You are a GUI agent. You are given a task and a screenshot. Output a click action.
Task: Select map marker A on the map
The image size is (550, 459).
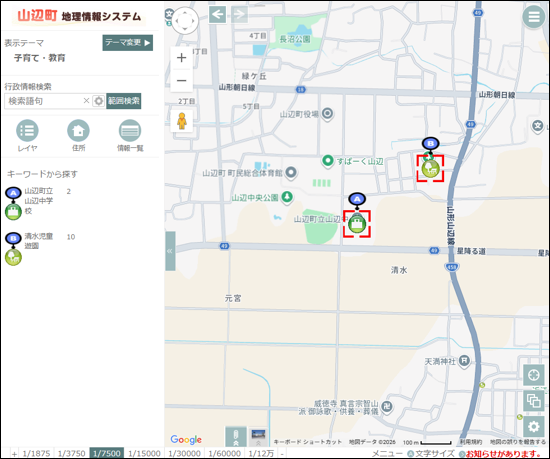coord(357,199)
